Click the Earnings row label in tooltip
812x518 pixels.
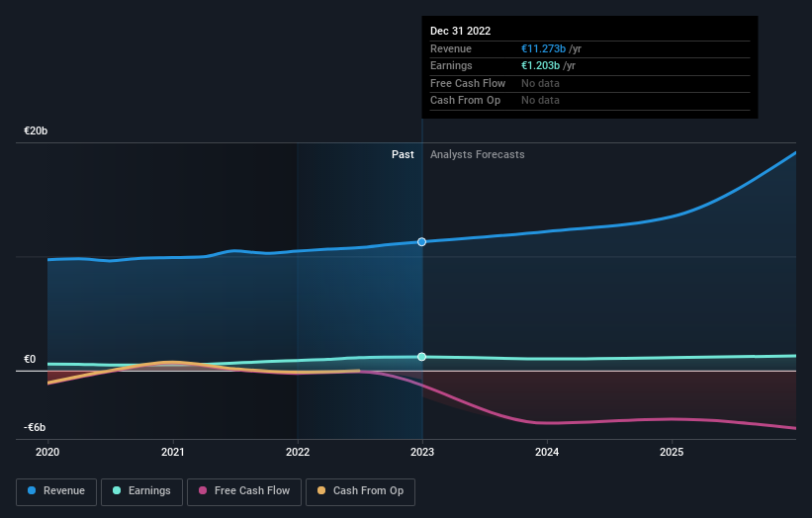click(x=451, y=65)
